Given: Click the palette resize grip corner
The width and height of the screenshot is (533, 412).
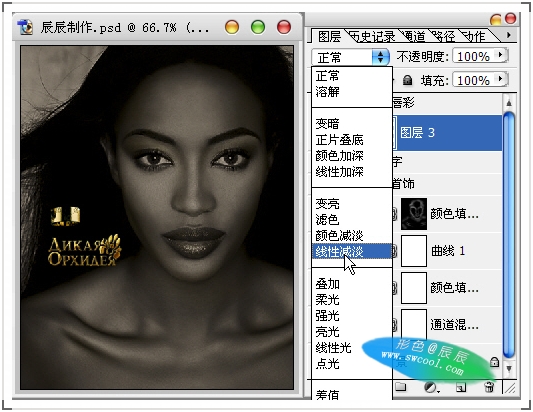Looking at the screenshot, I should point(510,388).
